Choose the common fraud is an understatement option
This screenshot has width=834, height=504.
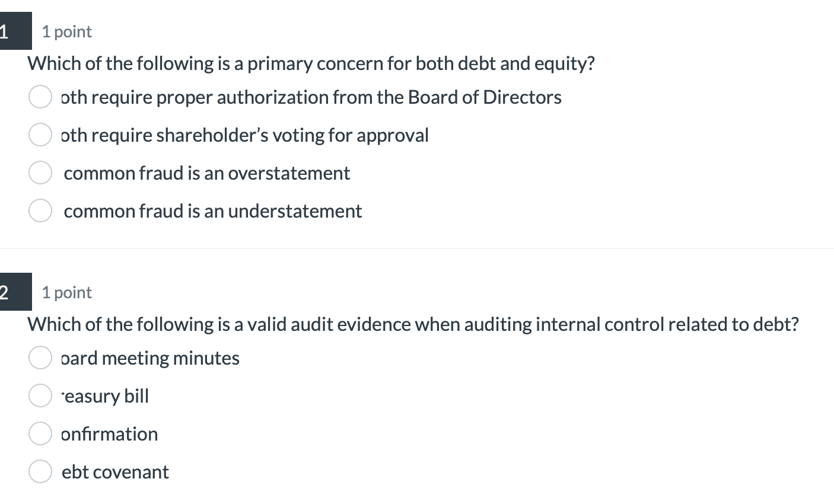tap(40, 210)
